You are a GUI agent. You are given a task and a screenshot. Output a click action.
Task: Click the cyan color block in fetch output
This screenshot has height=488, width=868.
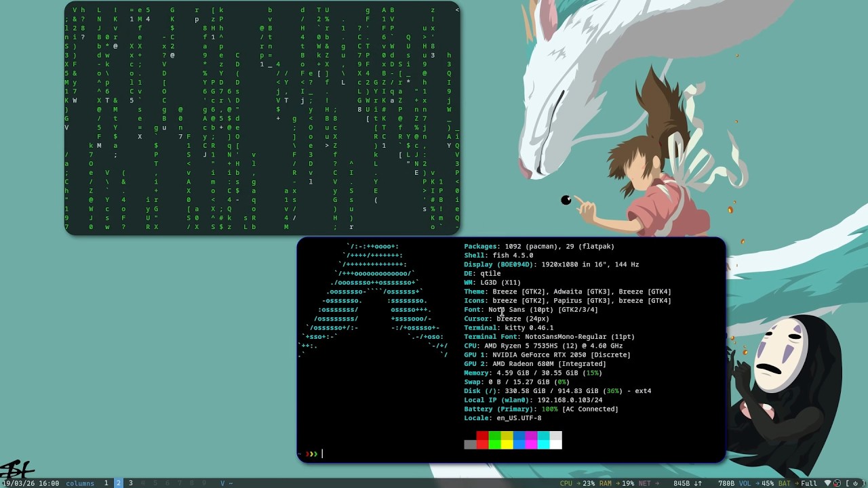(x=543, y=440)
